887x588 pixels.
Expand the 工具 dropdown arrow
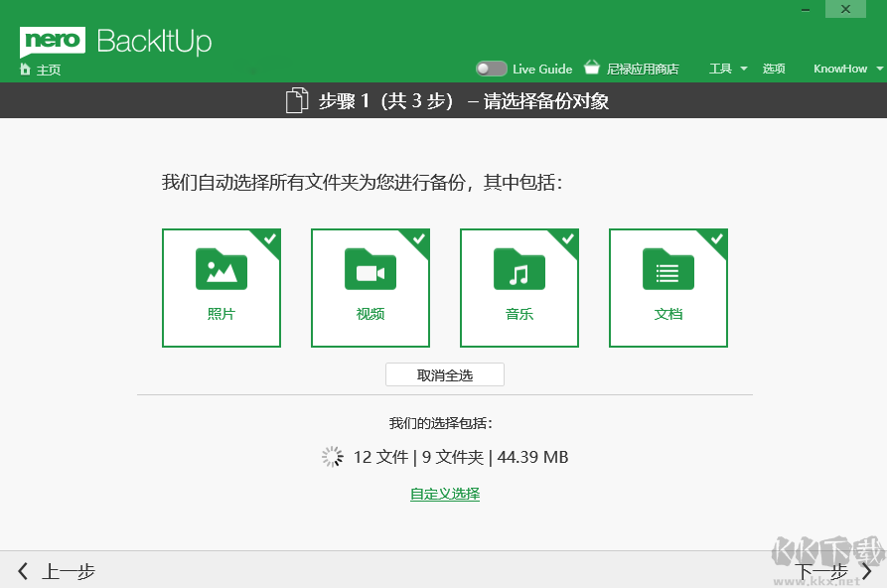click(x=742, y=69)
